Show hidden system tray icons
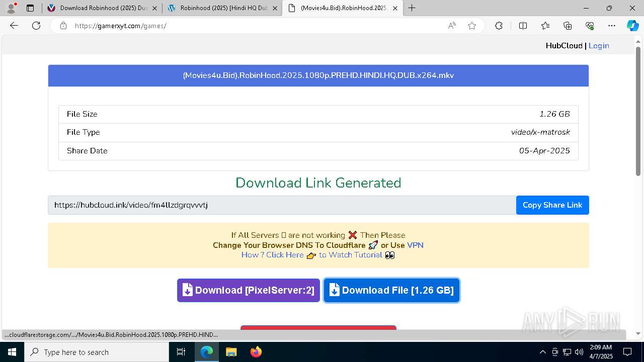 click(542, 352)
